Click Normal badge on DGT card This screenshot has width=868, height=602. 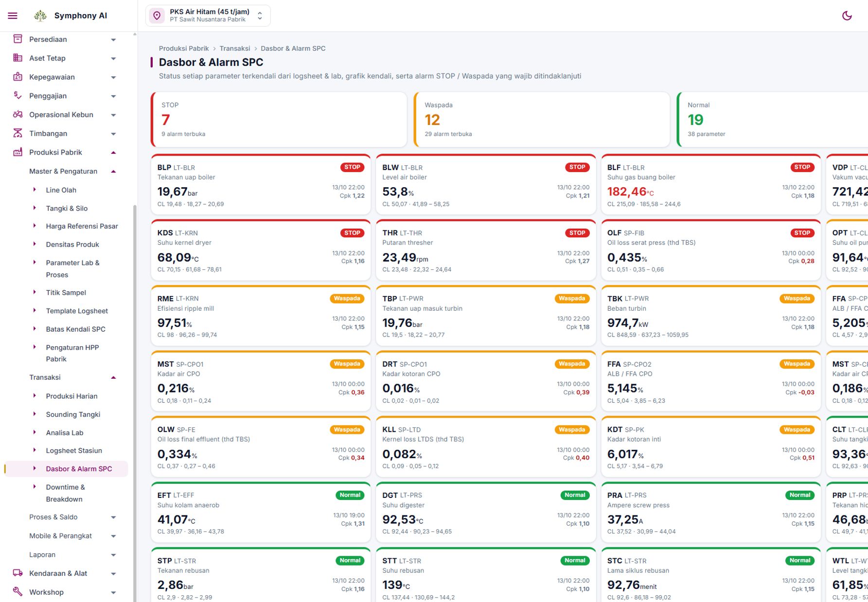575,495
